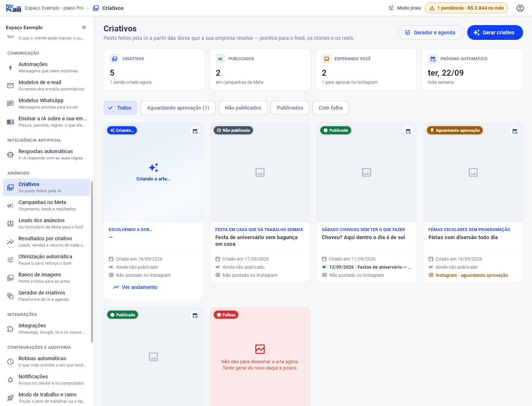Viewport: 532px width, 406px height.
Task: Open the Próximo automático stat card
Action: coord(472,69)
